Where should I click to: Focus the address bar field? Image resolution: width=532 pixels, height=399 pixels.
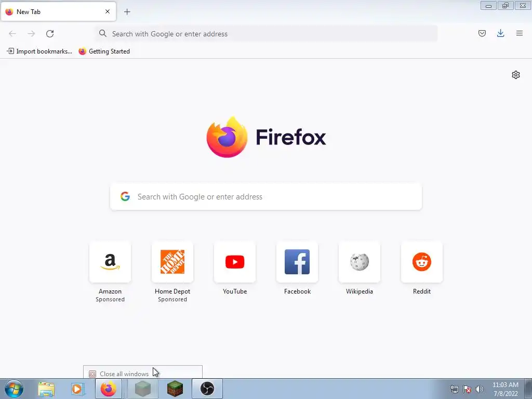267,34
